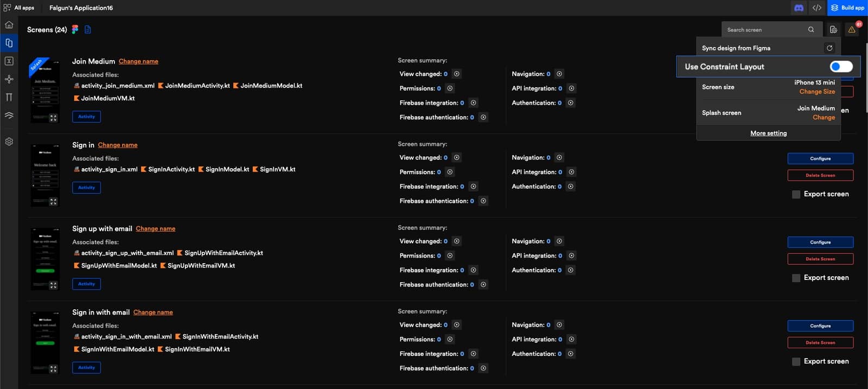Open the home icon in sidebar
The width and height of the screenshot is (868, 389).
coord(9,25)
